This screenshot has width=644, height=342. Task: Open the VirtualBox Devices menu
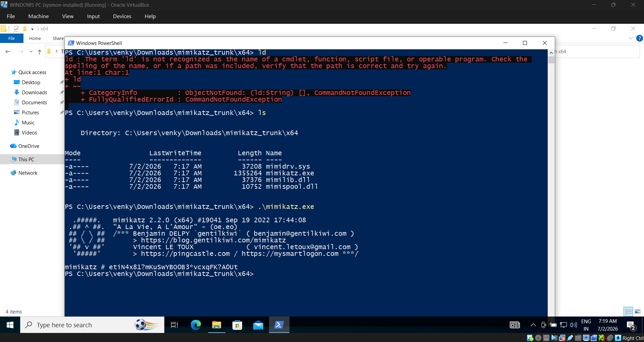coord(122,16)
